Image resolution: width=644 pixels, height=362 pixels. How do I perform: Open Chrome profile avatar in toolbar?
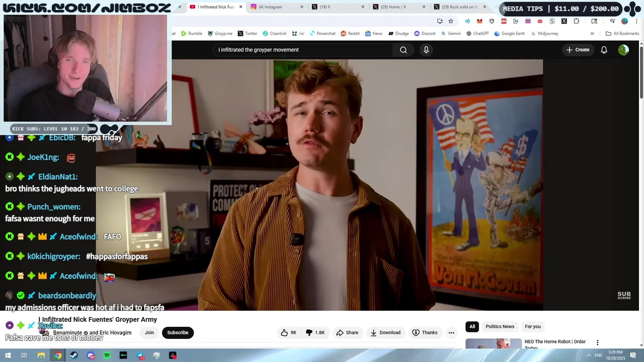[624, 21]
